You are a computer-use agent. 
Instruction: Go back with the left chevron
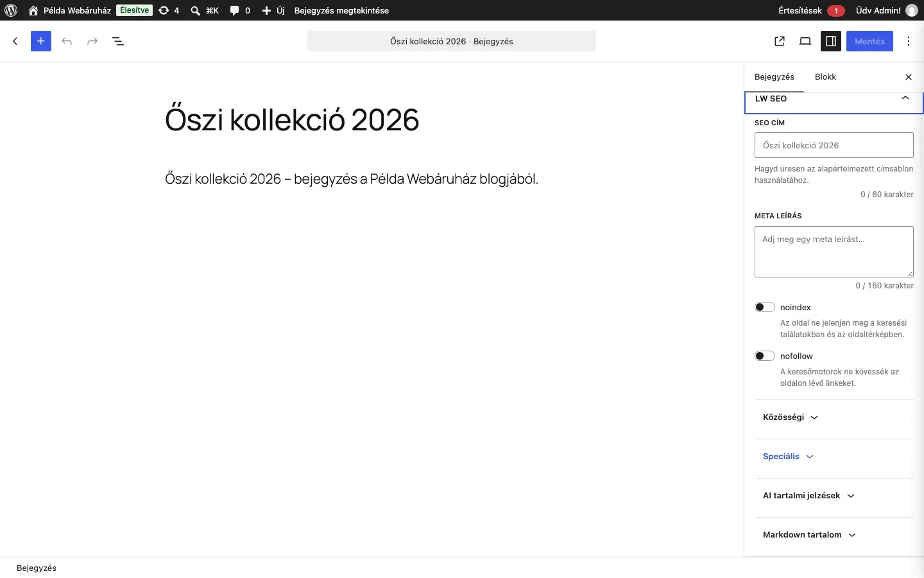tap(15, 41)
